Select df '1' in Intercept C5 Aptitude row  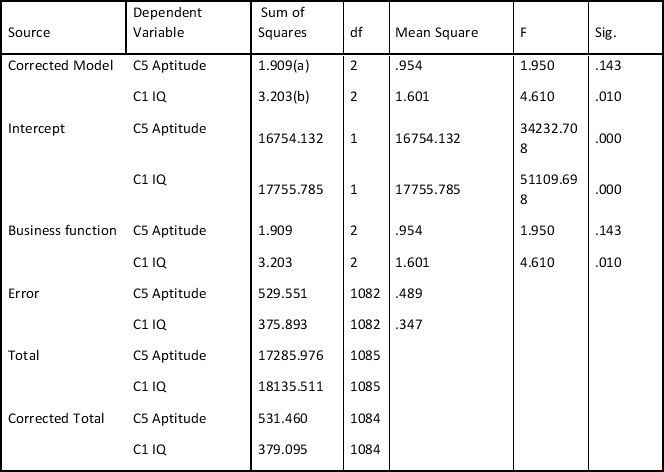(x=354, y=138)
